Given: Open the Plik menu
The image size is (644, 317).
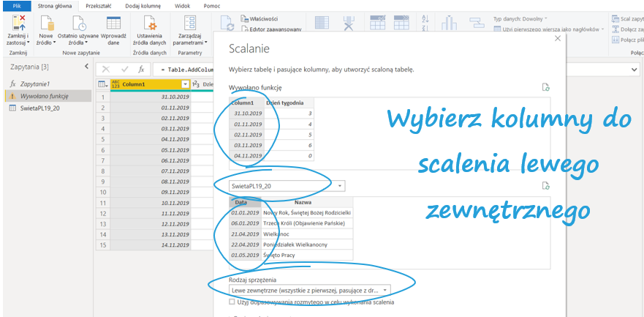Looking at the screenshot, I should point(15,5).
